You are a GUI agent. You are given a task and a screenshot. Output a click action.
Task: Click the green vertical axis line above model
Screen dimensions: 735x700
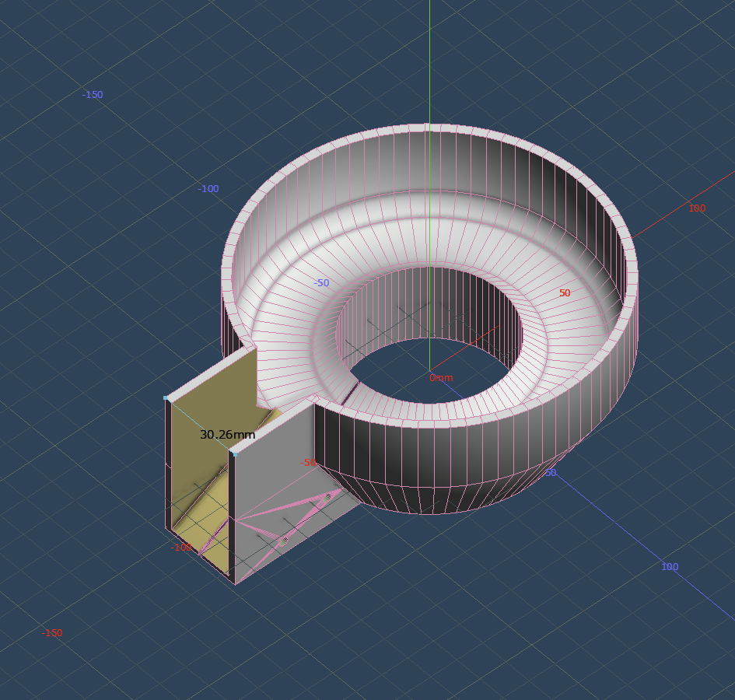[429, 62]
